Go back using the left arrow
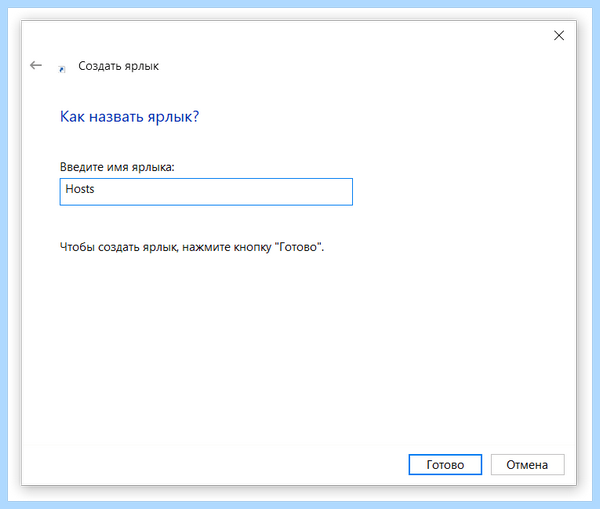This screenshot has height=509, width=600. 36,65
